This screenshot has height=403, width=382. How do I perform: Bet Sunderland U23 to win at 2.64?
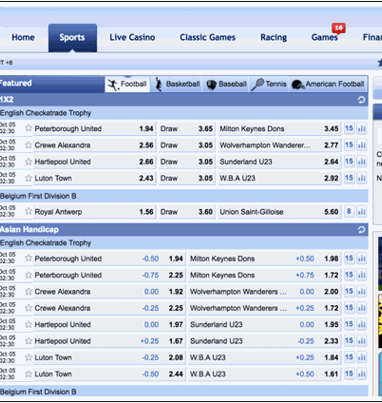coord(279,162)
